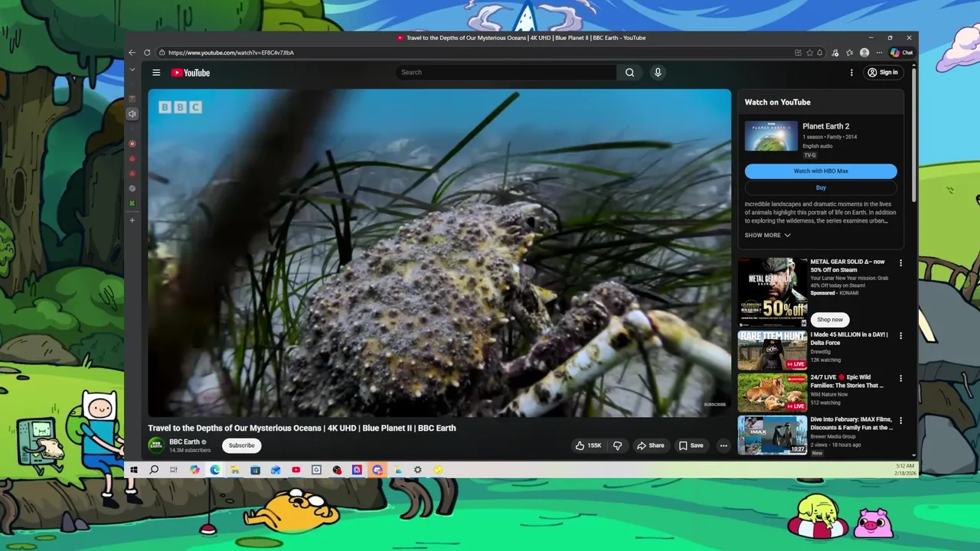
Task: Save the video to a playlist
Action: (x=691, y=445)
